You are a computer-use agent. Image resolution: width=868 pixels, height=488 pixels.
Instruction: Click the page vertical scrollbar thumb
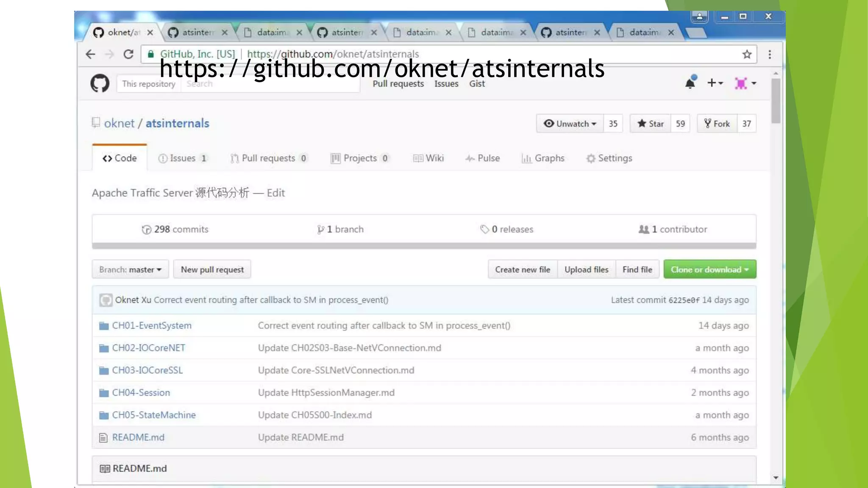(776, 101)
